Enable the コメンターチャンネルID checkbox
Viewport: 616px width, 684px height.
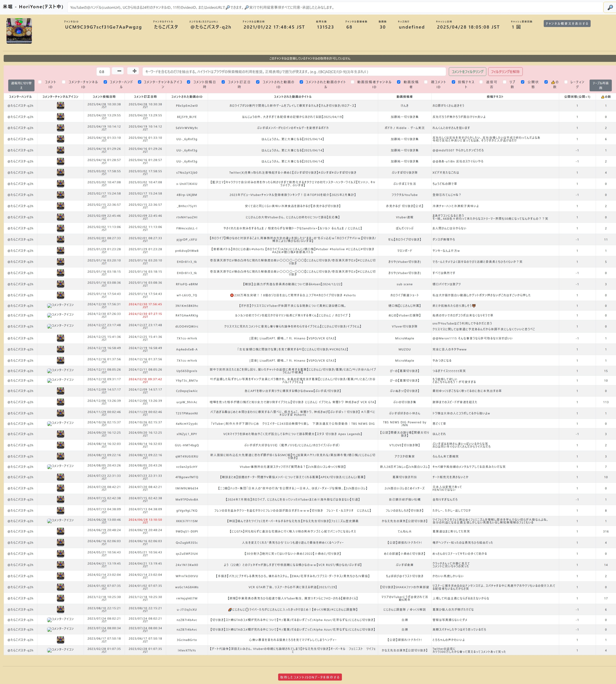click(64, 82)
